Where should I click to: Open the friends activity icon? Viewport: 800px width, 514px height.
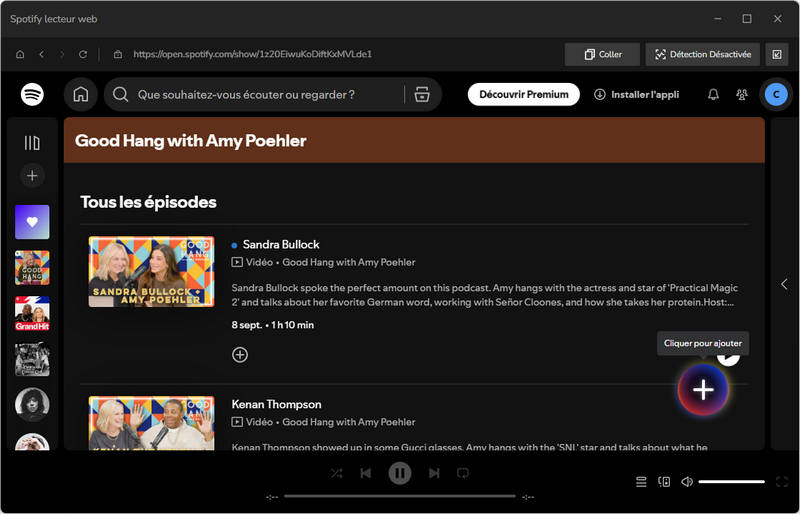click(742, 94)
